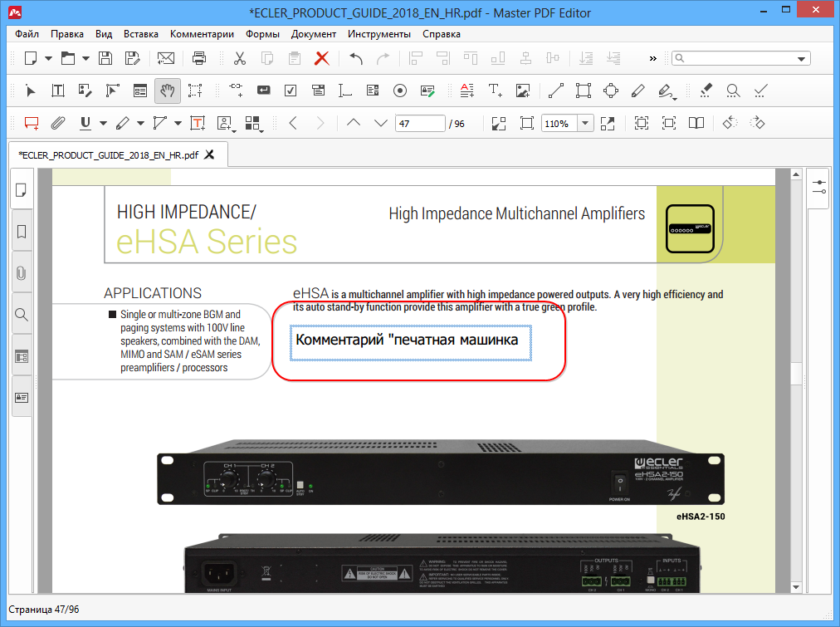Image resolution: width=840 pixels, height=627 pixels.
Task: Expand the New document dropdown arrow
Action: pyautogui.click(x=48, y=58)
